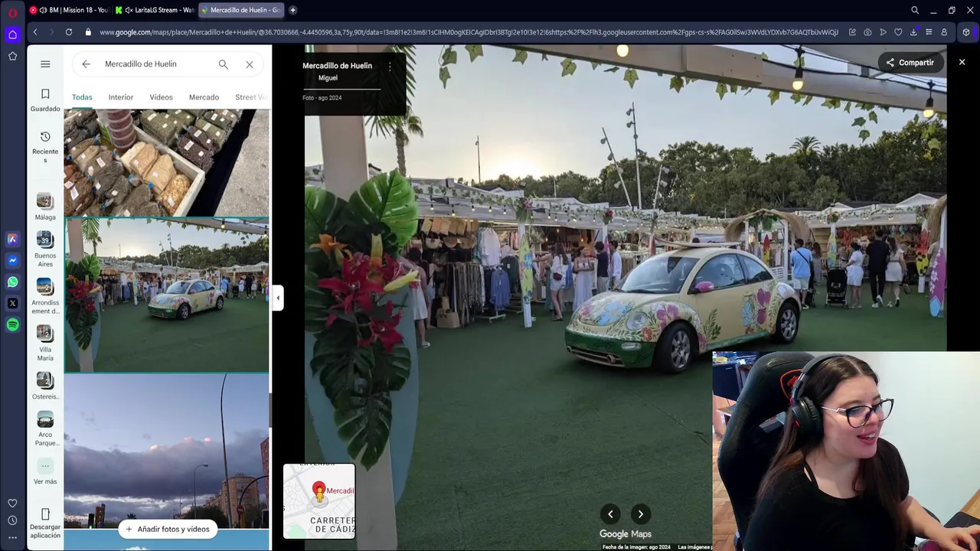
Task: Click the browser tab search magnifier
Action: [x=915, y=10]
